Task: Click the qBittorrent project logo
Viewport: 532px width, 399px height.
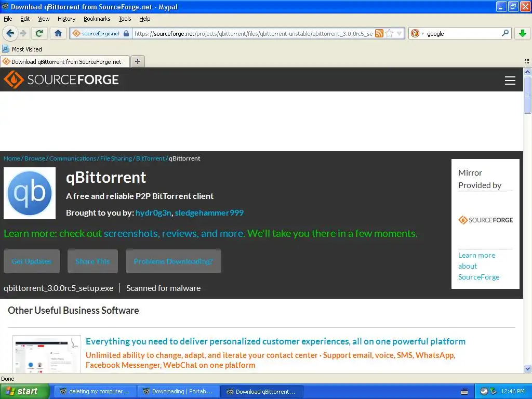Action: tap(30, 193)
